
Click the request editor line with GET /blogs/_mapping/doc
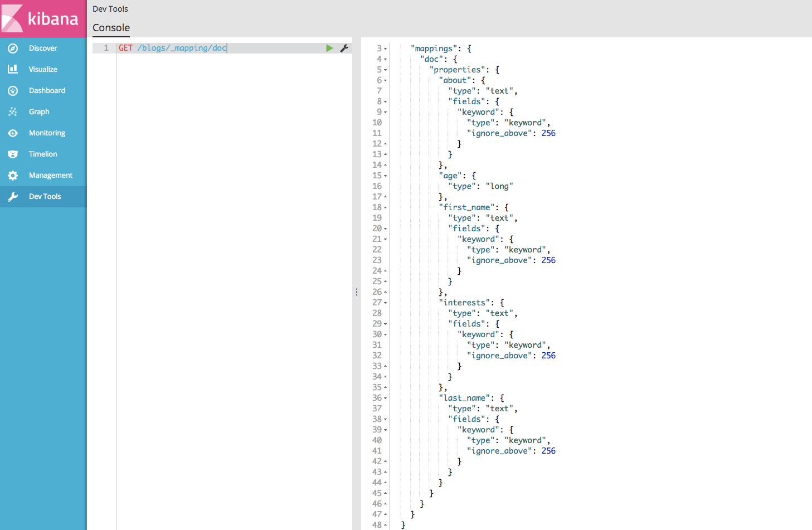172,48
